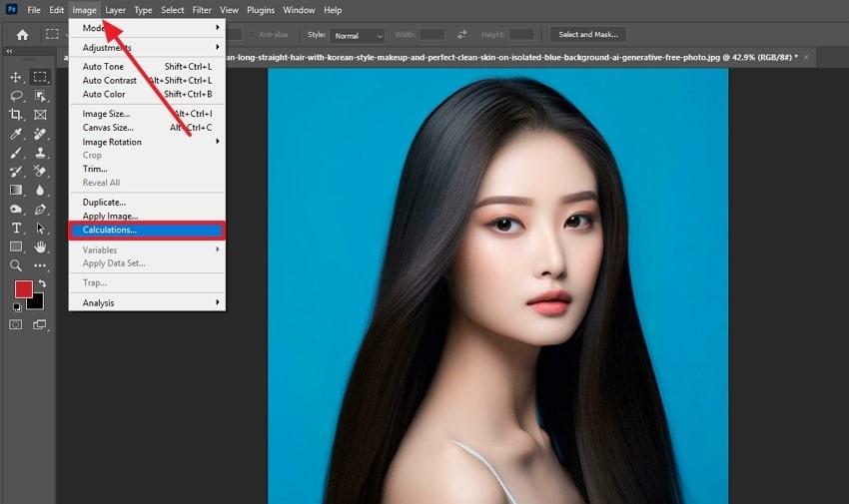
Task: Expand the Image Rotation submenu
Action: (147, 142)
